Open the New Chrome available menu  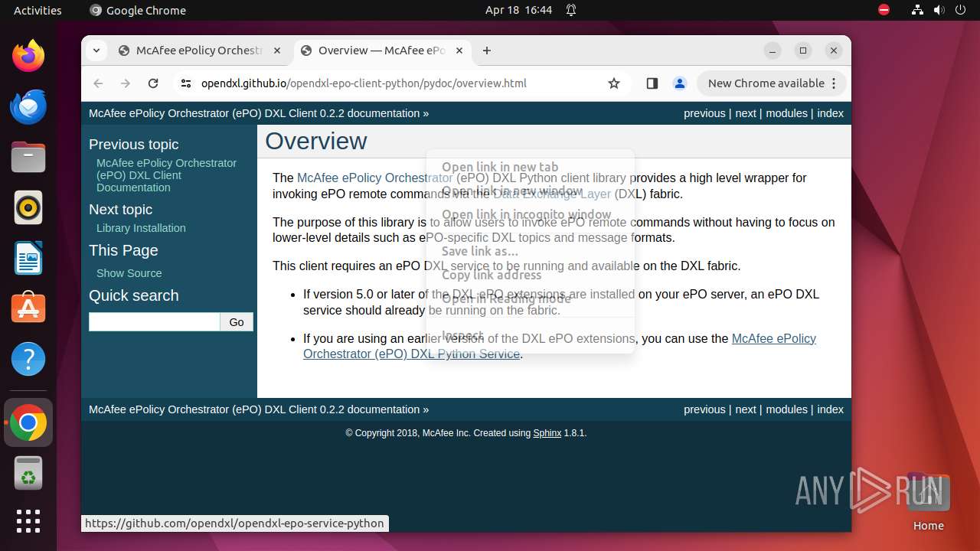[x=771, y=83]
